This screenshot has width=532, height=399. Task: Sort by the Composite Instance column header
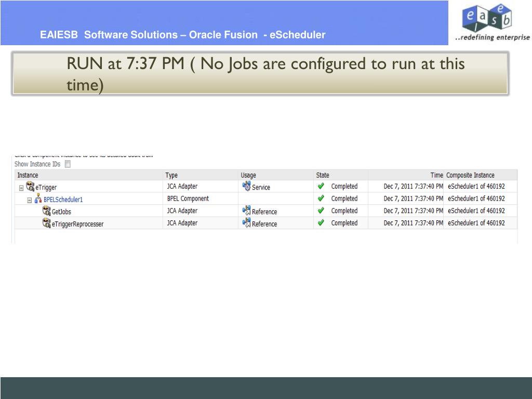tap(470, 175)
